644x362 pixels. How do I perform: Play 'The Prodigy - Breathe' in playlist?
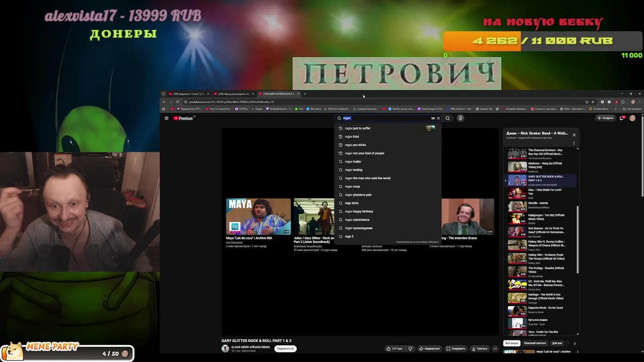click(x=541, y=271)
